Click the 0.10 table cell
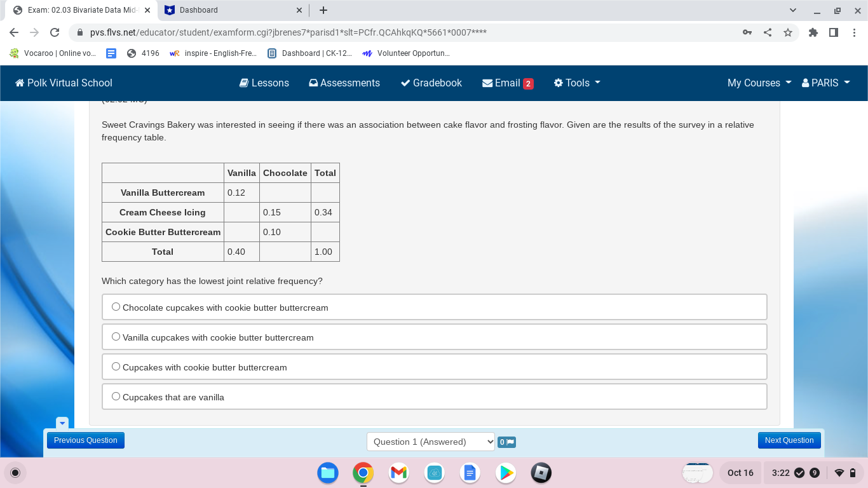 click(285, 232)
